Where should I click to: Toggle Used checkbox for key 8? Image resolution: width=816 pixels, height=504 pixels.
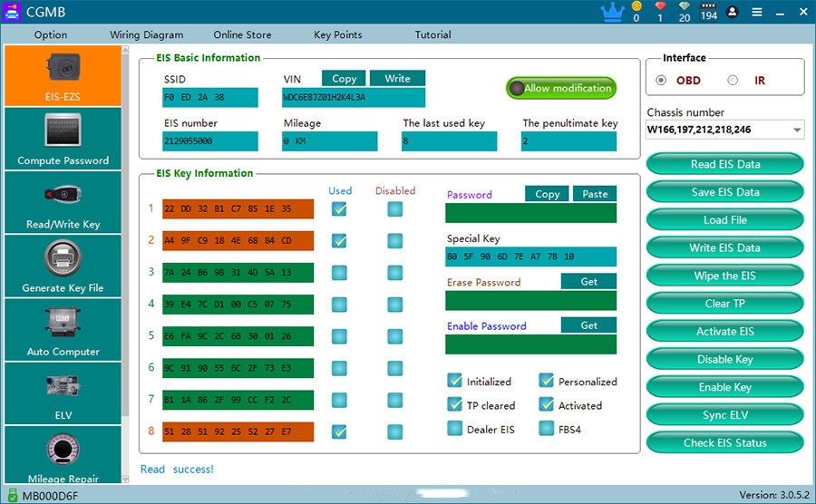[339, 431]
